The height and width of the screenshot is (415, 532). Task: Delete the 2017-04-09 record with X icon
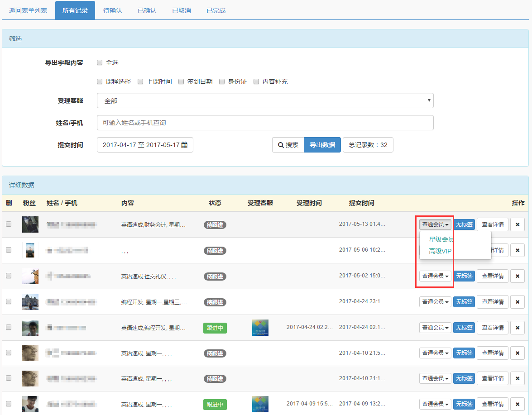pos(518,404)
